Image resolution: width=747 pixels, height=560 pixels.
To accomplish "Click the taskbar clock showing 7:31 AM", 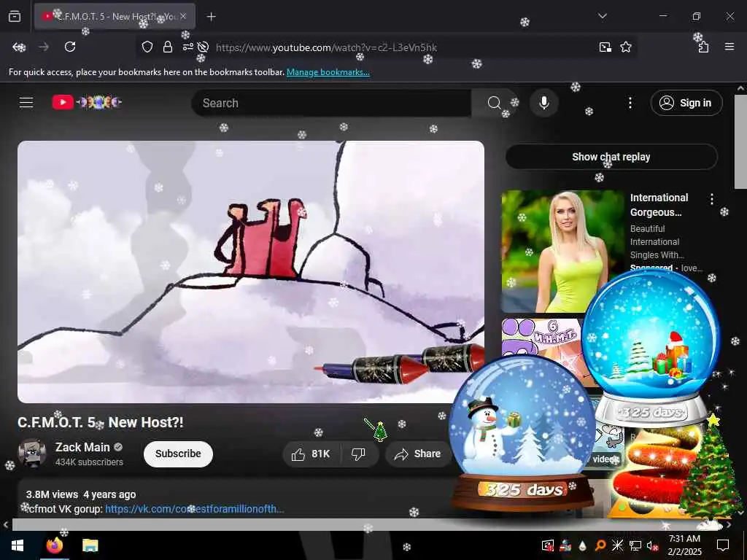I will [x=684, y=545].
